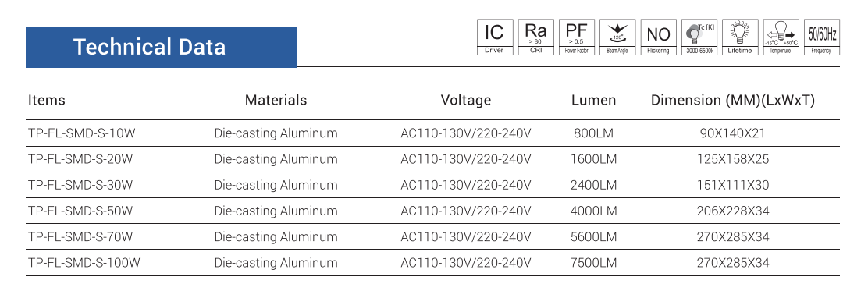Select the Voltage column header

pos(465,100)
